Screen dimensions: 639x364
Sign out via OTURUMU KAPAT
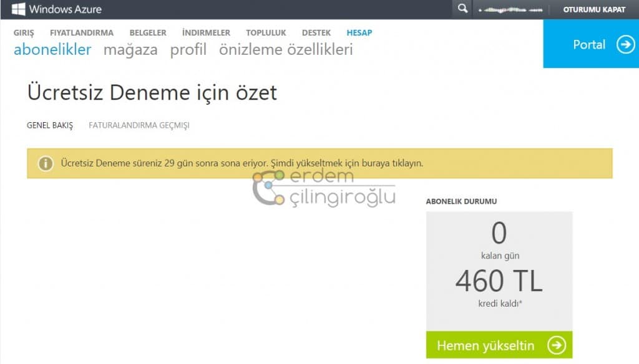[594, 9]
